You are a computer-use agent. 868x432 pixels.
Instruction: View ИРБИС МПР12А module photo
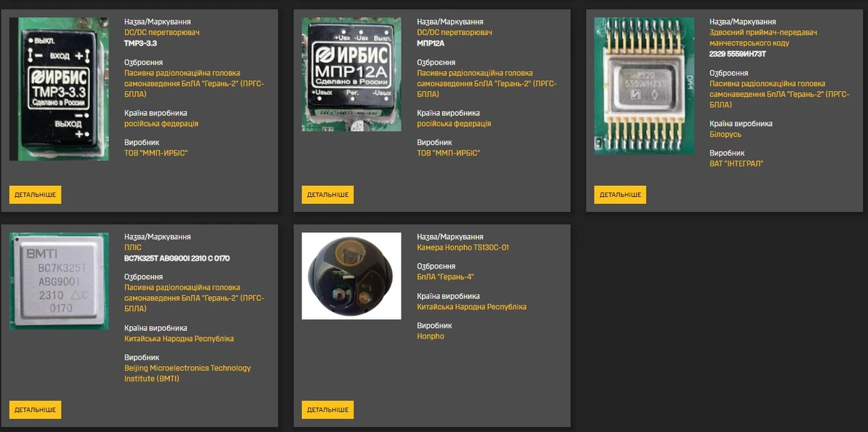pos(352,75)
